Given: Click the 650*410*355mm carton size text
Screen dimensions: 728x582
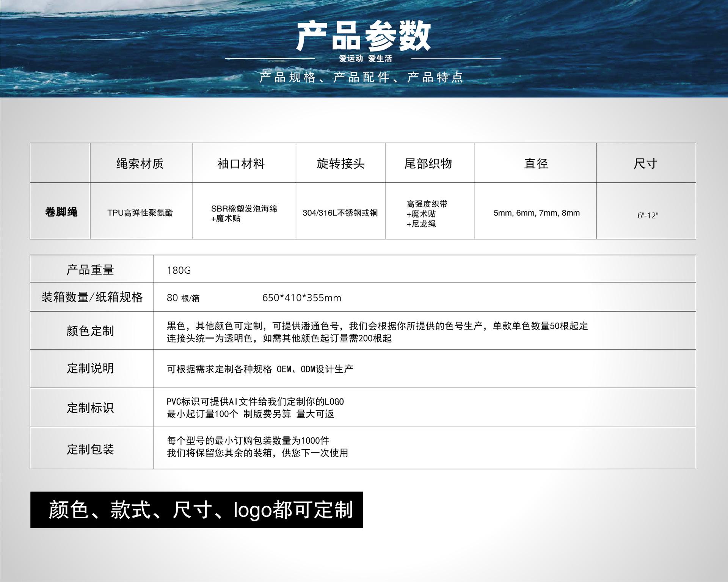Looking at the screenshot, I should (301, 298).
